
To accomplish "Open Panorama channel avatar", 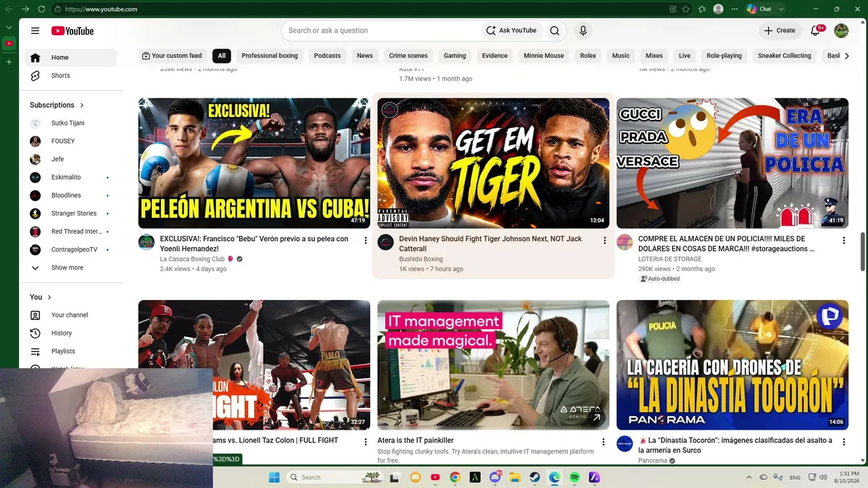I will point(625,444).
